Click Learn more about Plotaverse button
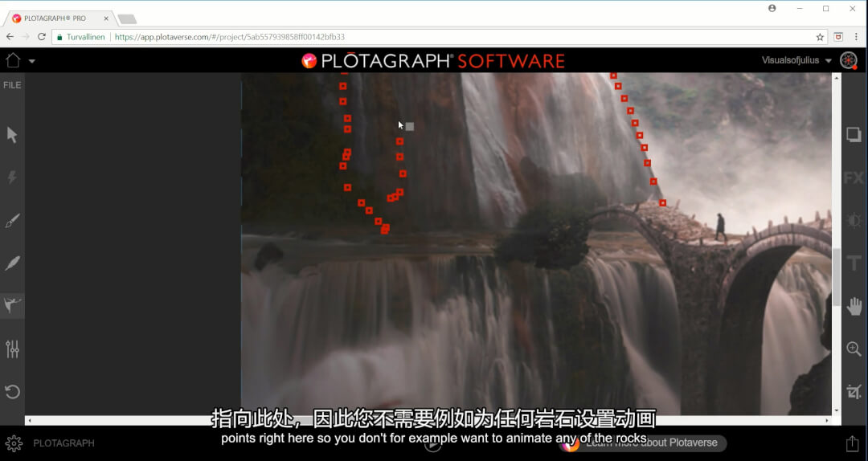 pyautogui.click(x=643, y=443)
